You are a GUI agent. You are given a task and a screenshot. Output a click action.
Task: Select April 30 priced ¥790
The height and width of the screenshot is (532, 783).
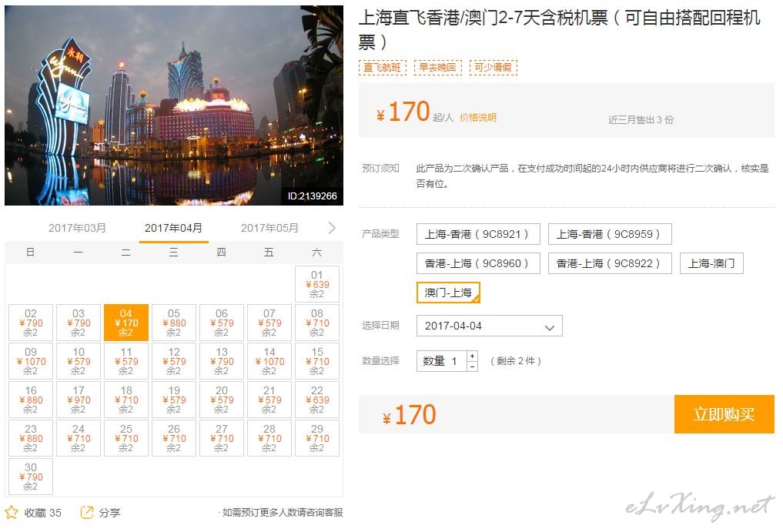point(31,477)
